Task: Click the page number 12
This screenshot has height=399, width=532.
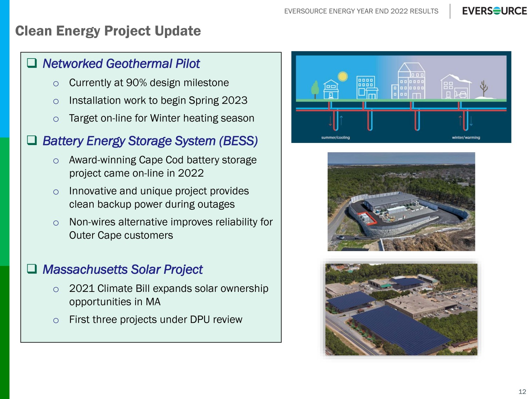Action: point(522,392)
